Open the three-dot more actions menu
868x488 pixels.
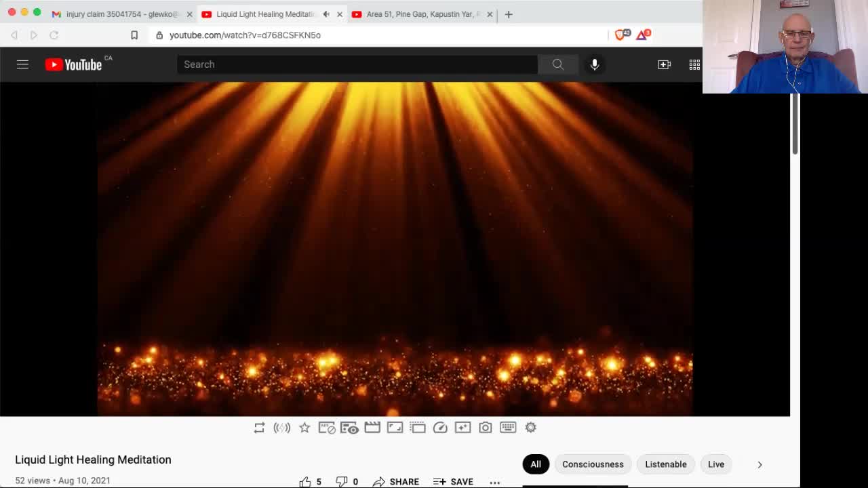[x=495, y=483]
